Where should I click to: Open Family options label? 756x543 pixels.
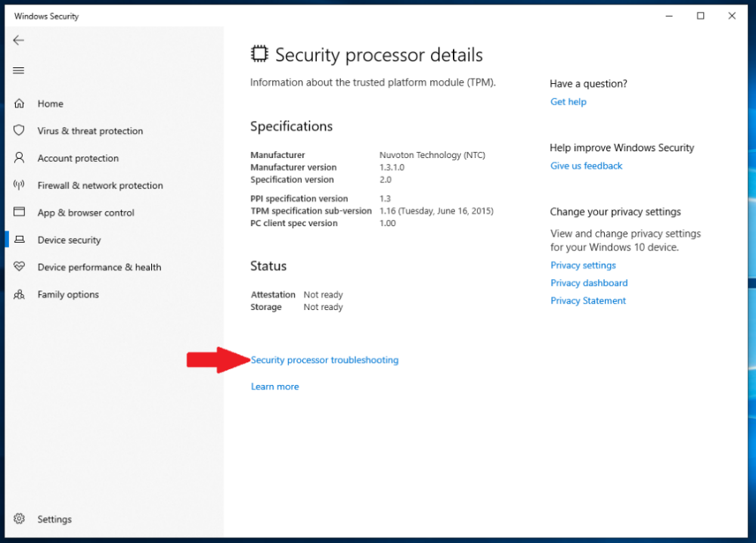click(68, 295)
